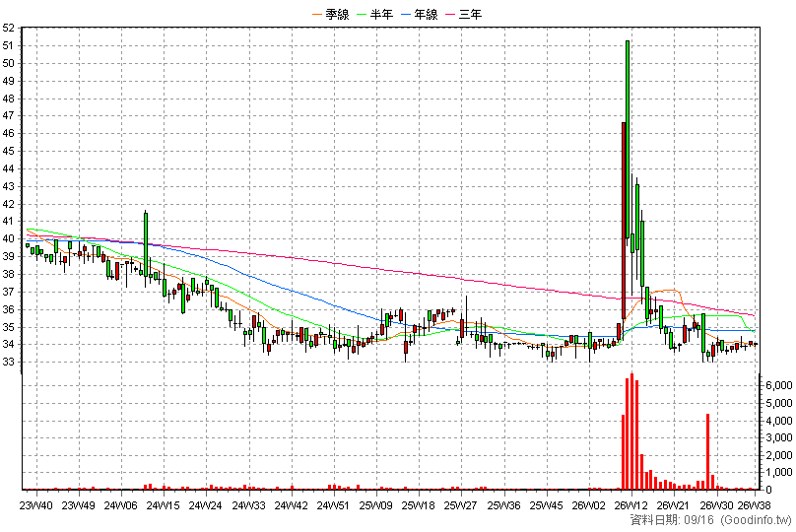796x532 pixels.
Task: Click the green candlestick spike near 24W15
Action: click(146, 244)
